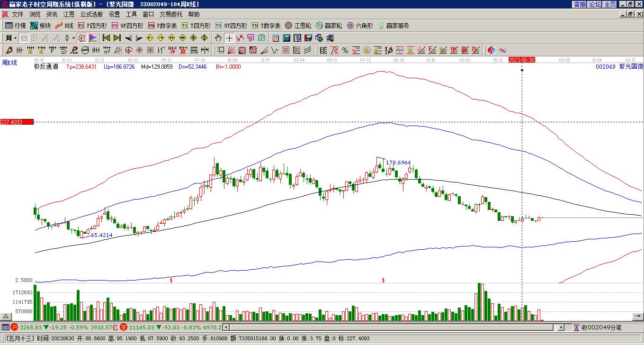Click the red 沪 Shanghai index badge
The image size is (644, 345).
14,327
